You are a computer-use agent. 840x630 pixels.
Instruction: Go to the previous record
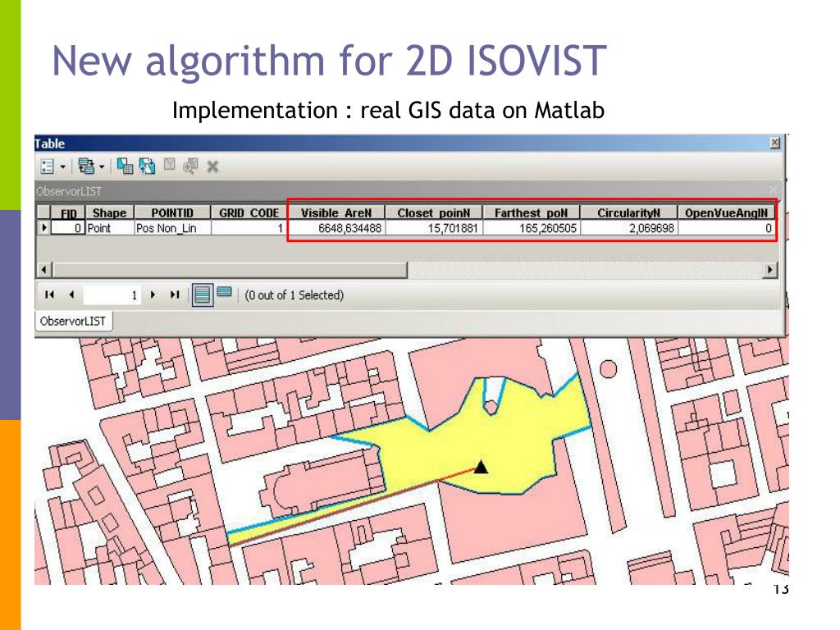click(71, 294)
